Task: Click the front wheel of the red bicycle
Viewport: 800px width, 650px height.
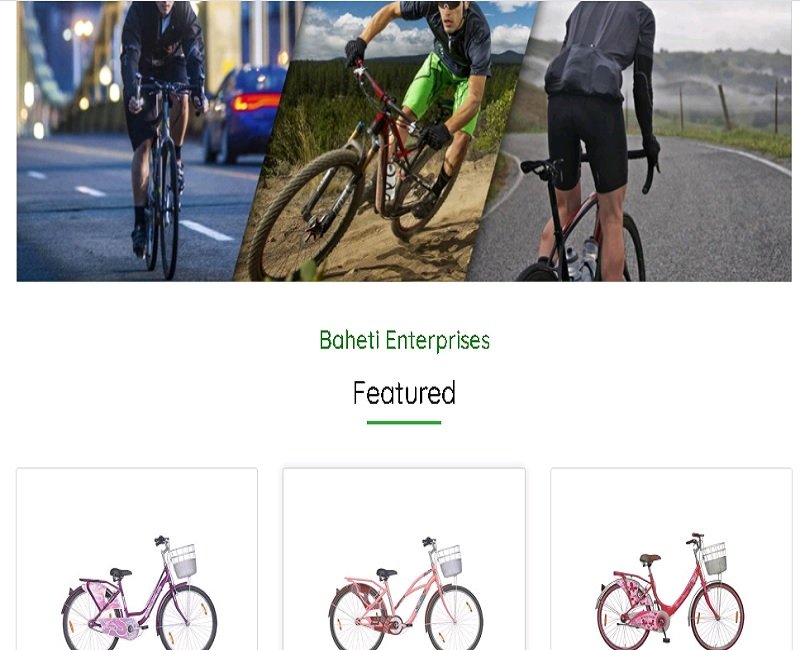Action: pyautogui.click(x=717, y=616)
